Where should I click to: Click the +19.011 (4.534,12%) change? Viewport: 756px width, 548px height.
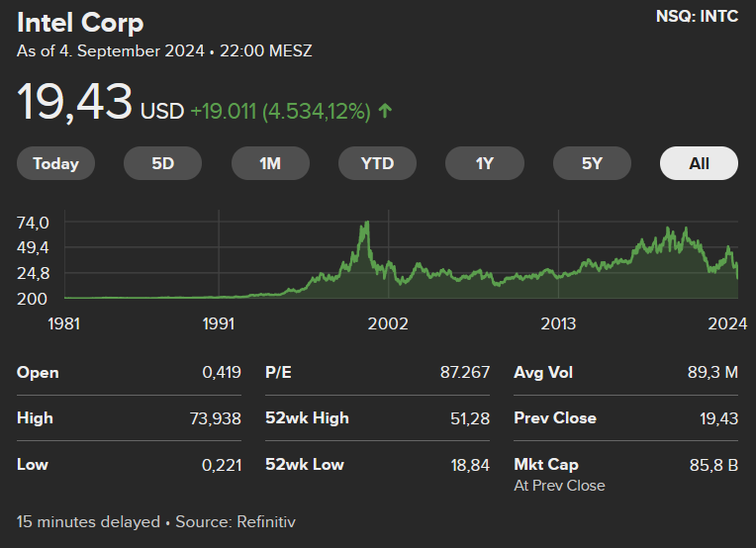pos(281,112)
